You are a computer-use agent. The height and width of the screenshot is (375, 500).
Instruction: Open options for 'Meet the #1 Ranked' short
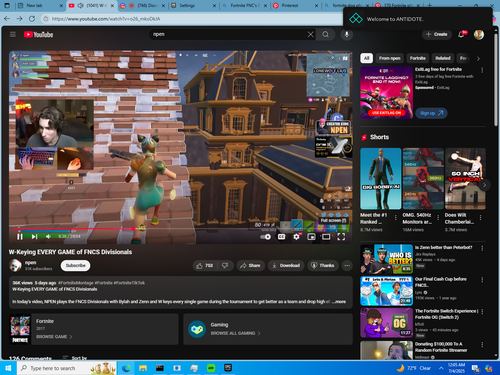(x=396, y=218)
